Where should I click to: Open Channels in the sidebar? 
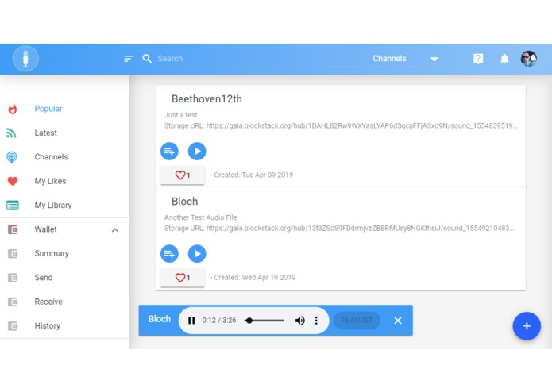coord(51,157)
